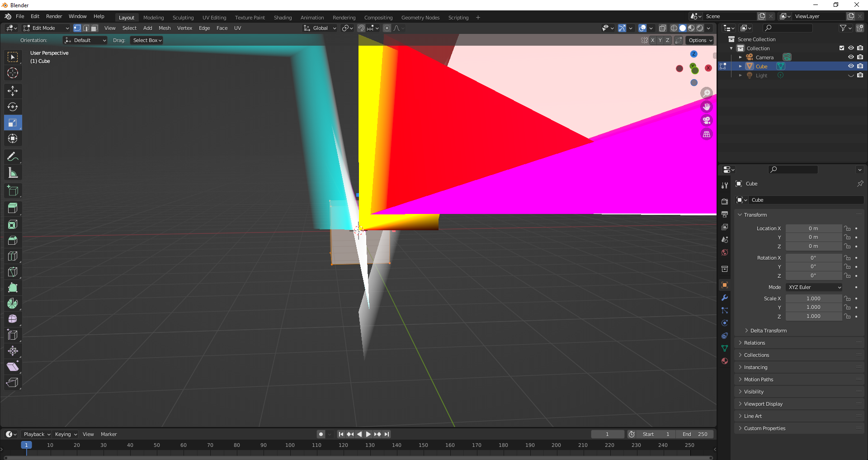Screen dimensions: 868x460
Task: Switch to the Sculpting workspace tab
Action: click(183, 18)
